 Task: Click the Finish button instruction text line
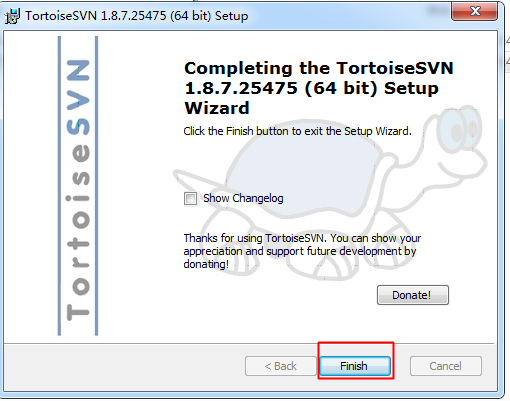[298, 131]
